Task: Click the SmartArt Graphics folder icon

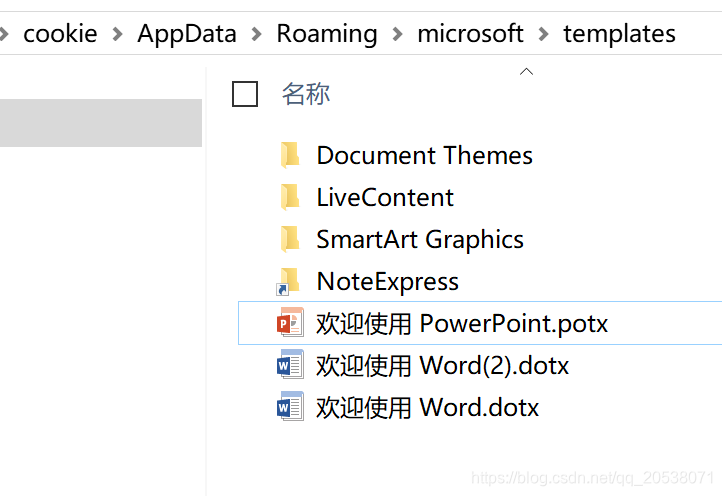Action: [290, 239]
